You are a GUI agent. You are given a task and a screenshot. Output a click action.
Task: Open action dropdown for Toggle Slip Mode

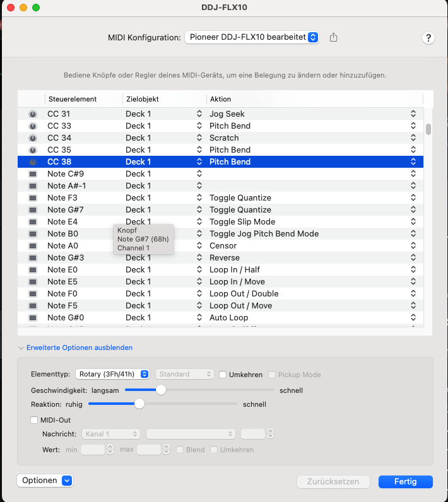413,222
